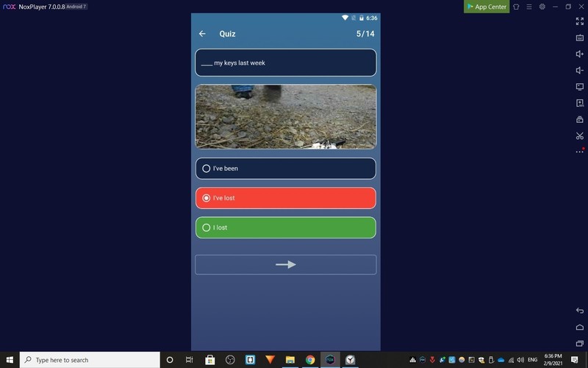588x368 pixels.
Task: Open the scissors screenshot tool
Action: coord(579,135)
